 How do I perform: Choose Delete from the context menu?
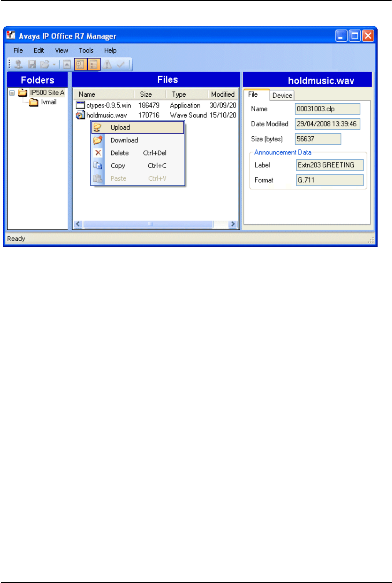138,153
